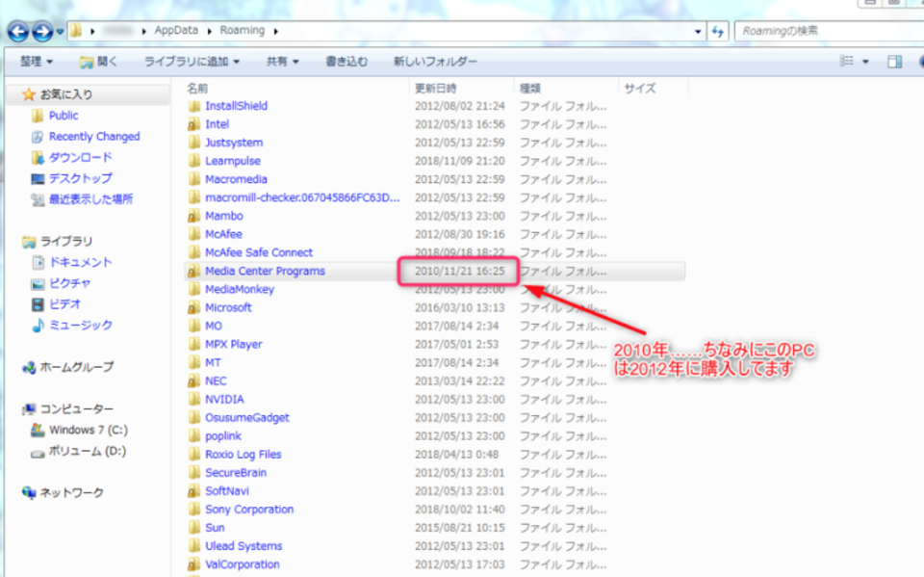Select the Microsoft folder icon
924x577 pixels.
coord(193,308)
